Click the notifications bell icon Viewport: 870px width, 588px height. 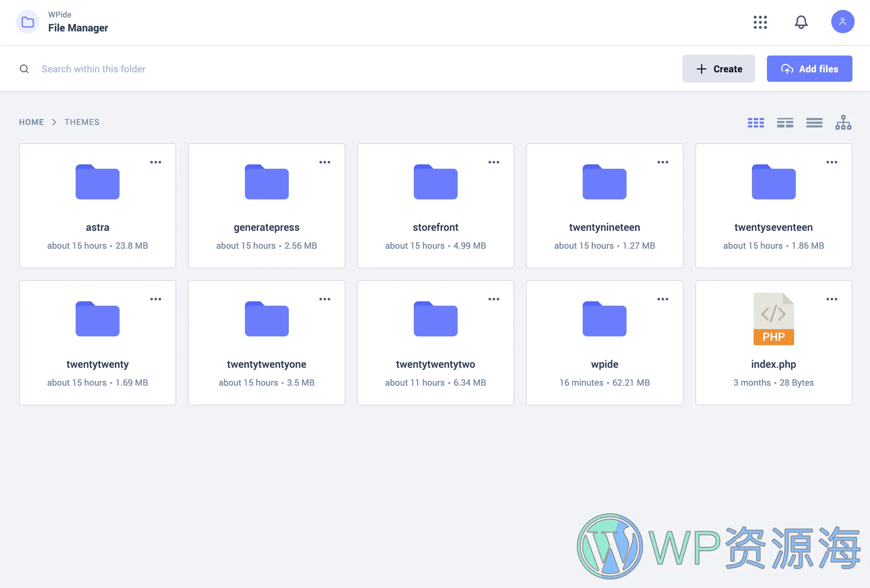[x=801, y=22]
